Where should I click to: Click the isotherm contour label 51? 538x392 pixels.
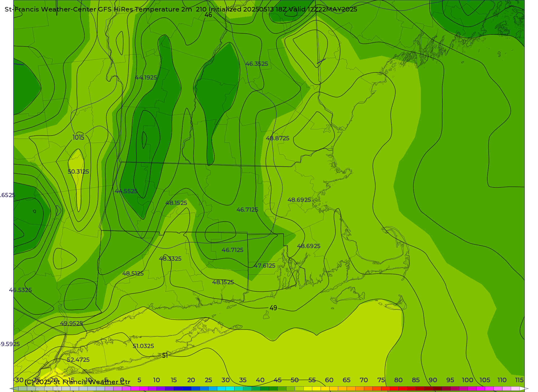click(x=165, y=356)
